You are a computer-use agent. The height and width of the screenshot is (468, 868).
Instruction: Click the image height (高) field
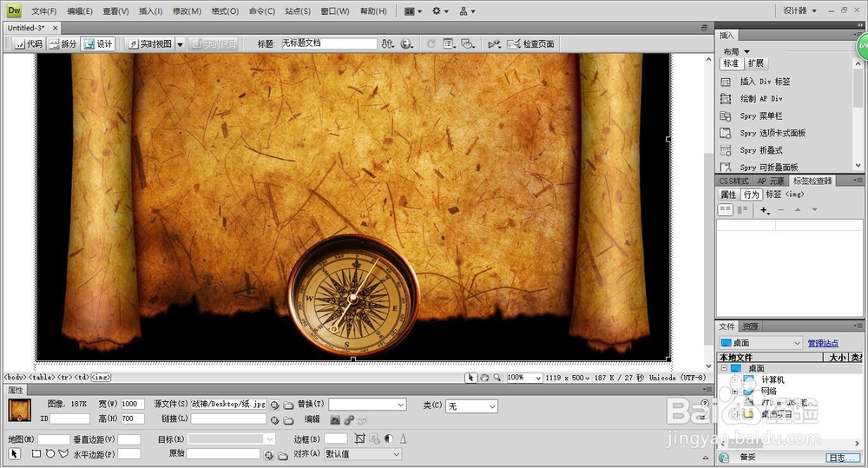click(132, 419)
